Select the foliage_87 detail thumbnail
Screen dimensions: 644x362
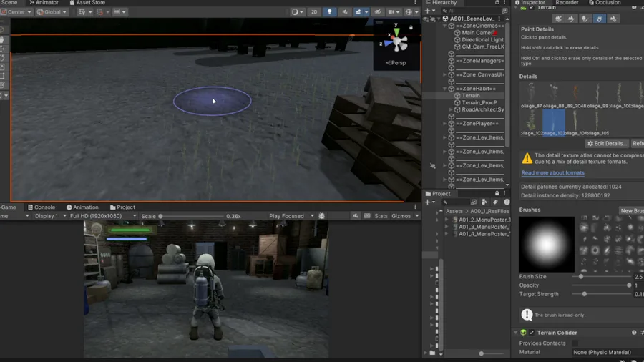tap(532, 95)
